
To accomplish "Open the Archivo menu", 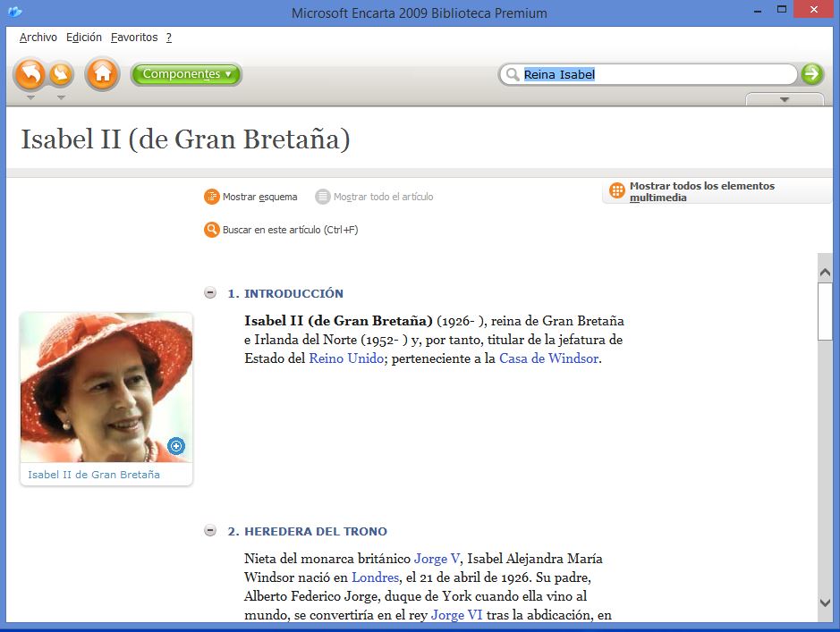I will click(38, 38).
